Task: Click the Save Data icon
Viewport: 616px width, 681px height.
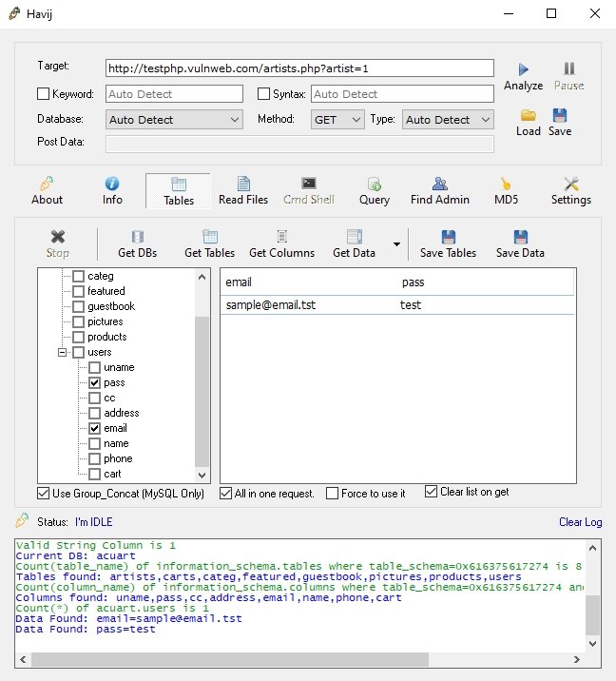Action: tap(521, 237)
